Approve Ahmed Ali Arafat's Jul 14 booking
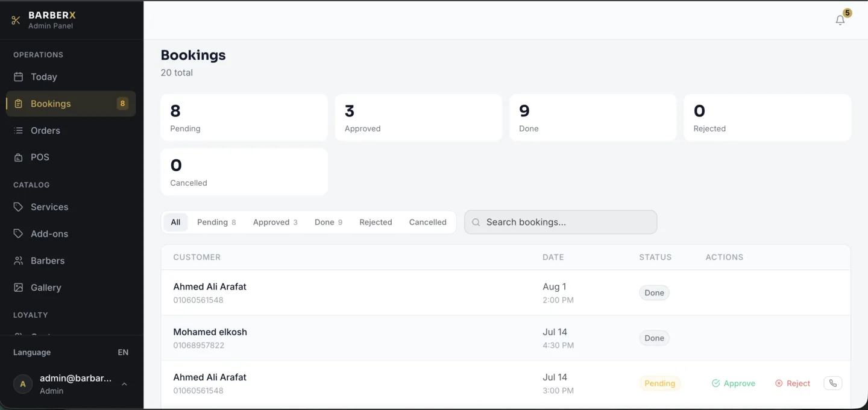 [733, 383]
